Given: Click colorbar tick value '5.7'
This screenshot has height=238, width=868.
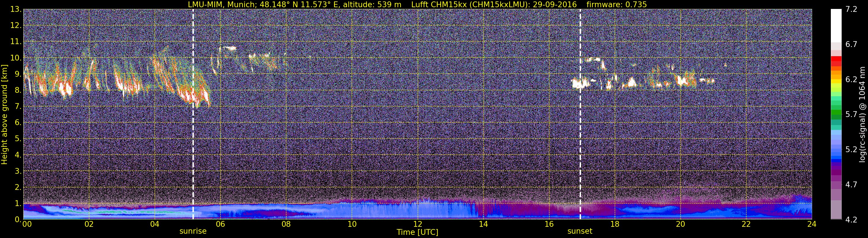Looking at the screenshot, I should [x=851, y=115].
